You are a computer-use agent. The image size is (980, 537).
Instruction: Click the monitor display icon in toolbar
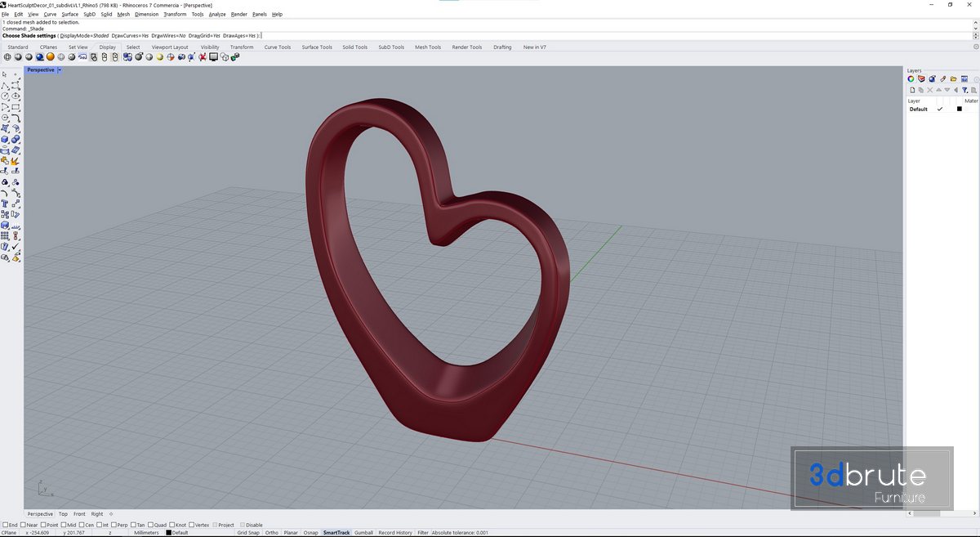click(213, 57)
